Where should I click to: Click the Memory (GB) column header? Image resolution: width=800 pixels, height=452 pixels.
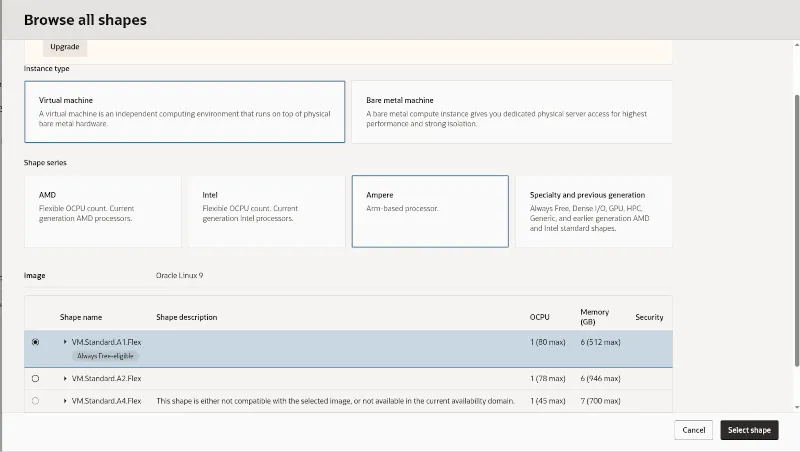pos(594,317)
